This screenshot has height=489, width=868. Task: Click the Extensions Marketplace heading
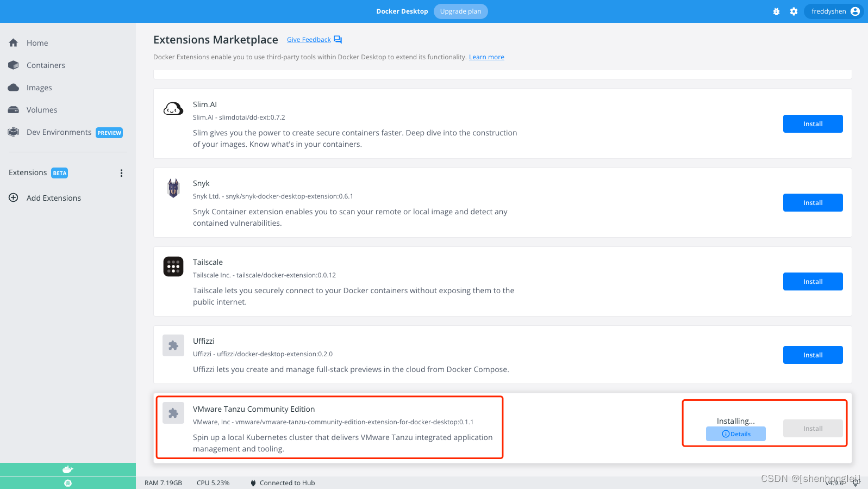[x=216, y=40]
